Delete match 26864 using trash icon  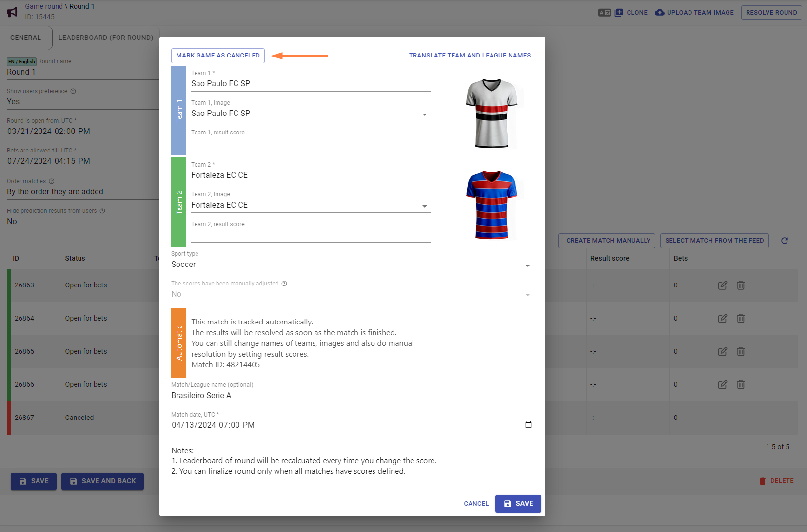[741, 319]
